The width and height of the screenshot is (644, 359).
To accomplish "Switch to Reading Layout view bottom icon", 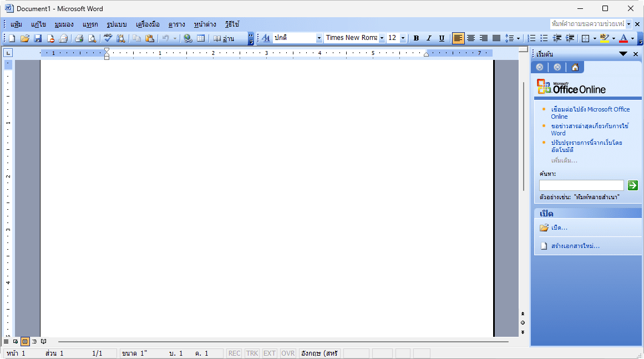I will (x=43, y=341).
